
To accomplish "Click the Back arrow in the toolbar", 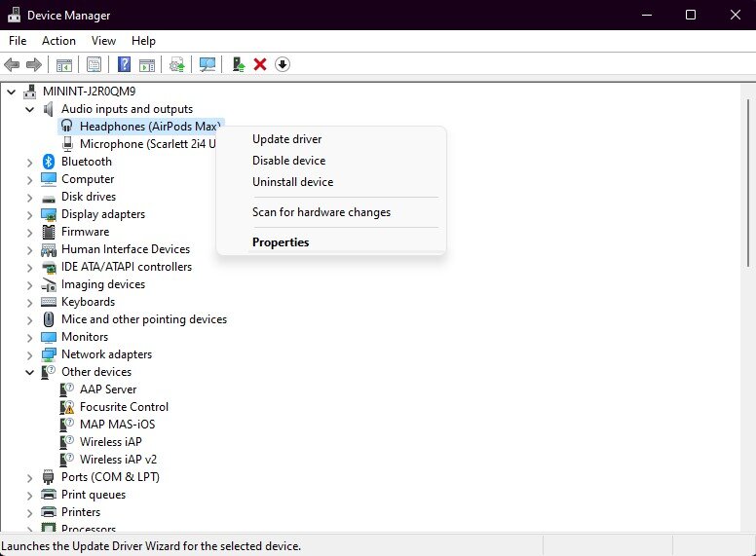I will pyautogui.click(x=12, y=64).
